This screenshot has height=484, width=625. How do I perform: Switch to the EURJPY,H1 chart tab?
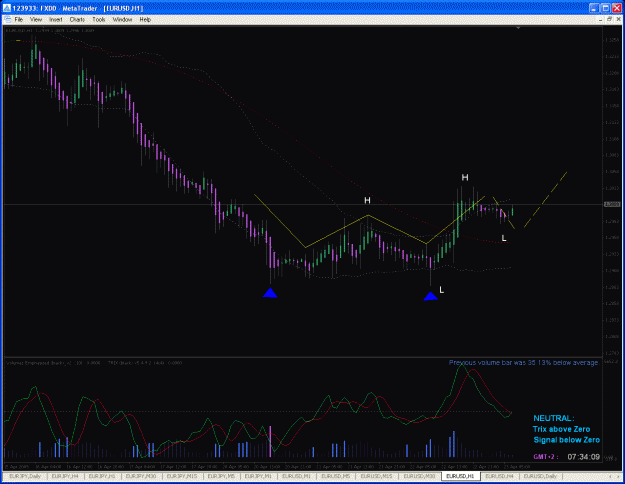[102, 476]
